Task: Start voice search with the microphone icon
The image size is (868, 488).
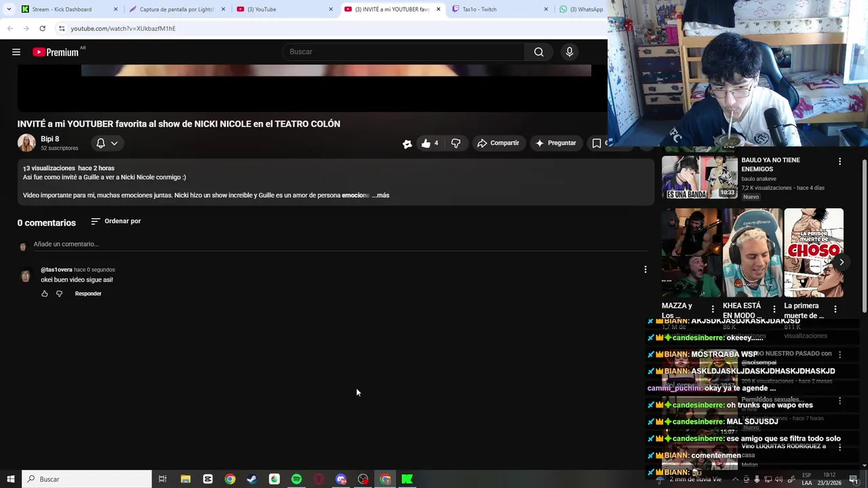Action: click(569, 52)
